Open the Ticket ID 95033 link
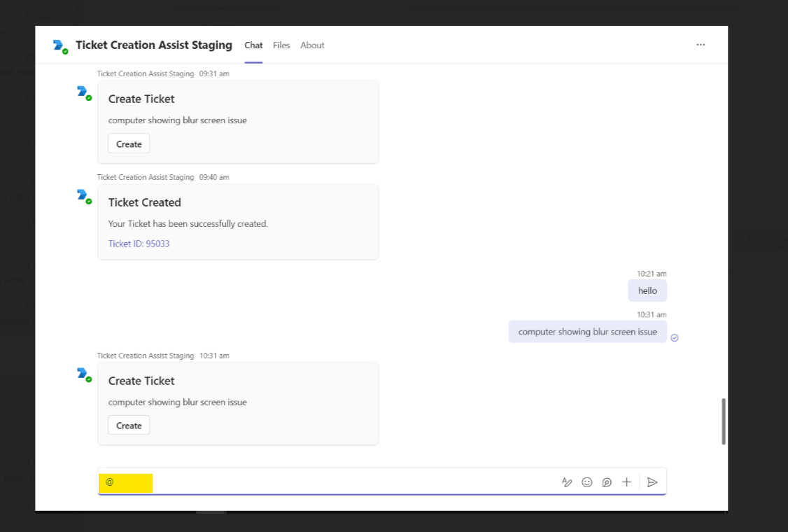Screen dimensions: 788x532 [139, 243]
